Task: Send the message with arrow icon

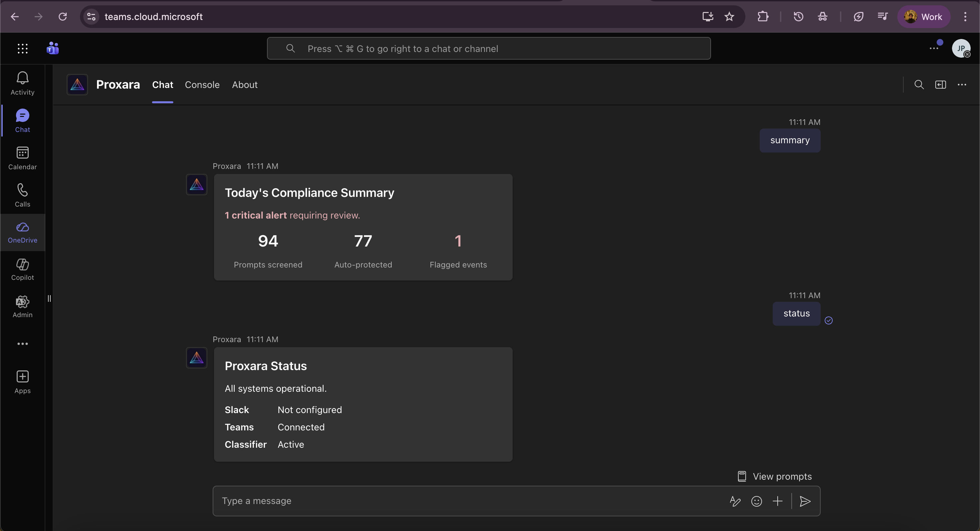Action: (x=805, y=501)
